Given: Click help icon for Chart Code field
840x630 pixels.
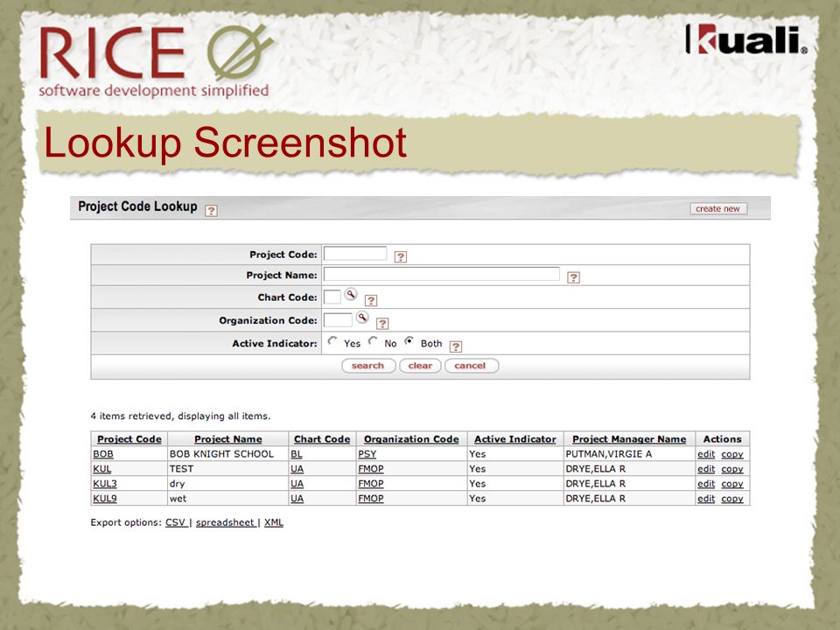Looking at the screenshot, I should pos(371,300).
